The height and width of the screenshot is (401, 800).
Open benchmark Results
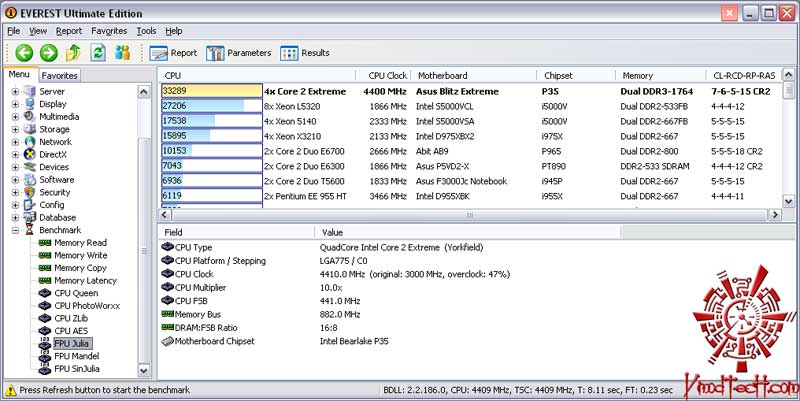pos(305,53)
